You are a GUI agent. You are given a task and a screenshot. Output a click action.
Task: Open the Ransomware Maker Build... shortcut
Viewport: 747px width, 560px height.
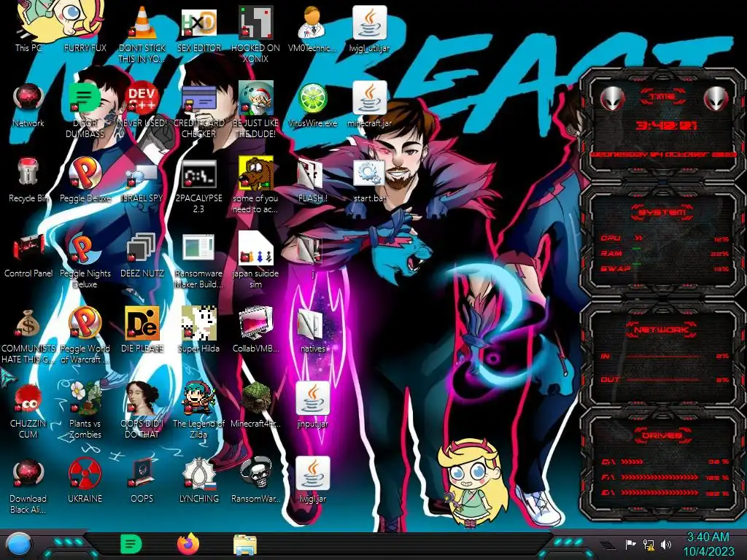pos(198,248)
